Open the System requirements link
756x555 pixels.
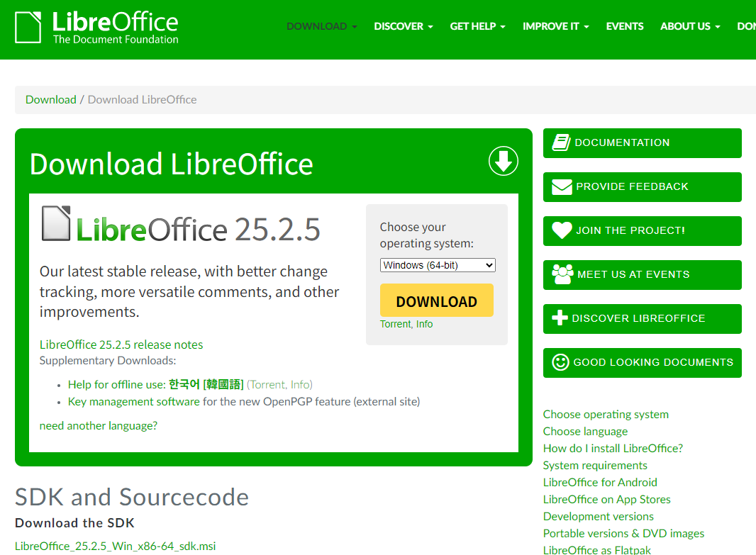[x=595, y=466]
